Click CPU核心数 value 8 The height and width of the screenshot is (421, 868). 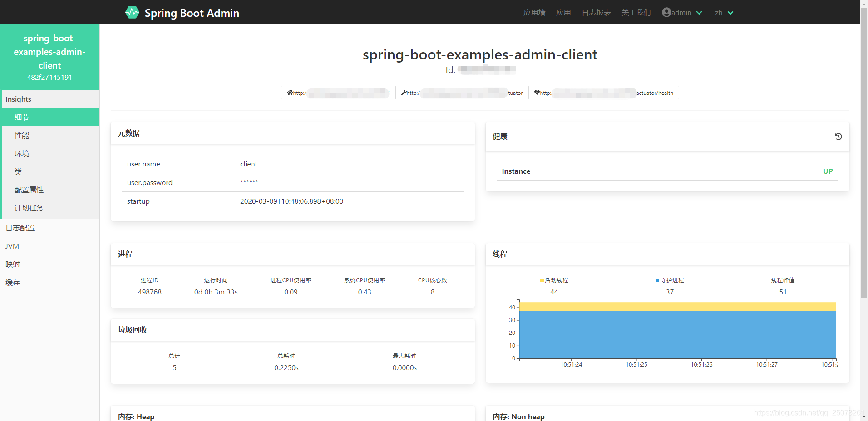[433, 292]
